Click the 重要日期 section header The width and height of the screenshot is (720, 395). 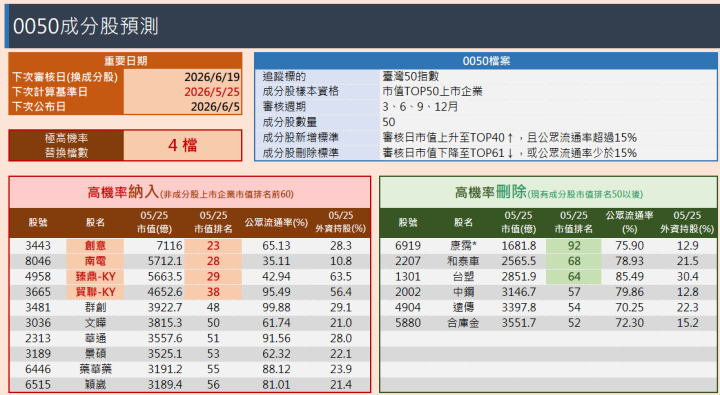pyautogui.click(x=125, y=61)
